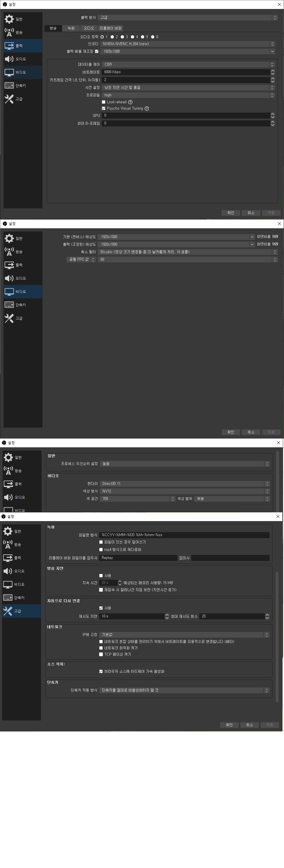Open the 기본 (캔버스) 해상도 dropdown
This screenshot has width=284, height=868.
tap(177, 237)
